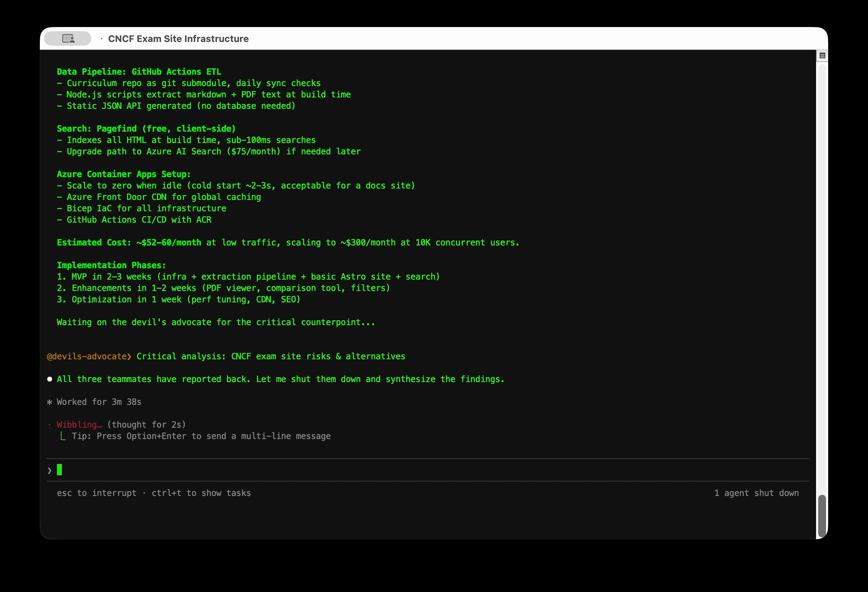This screenshot has height=592, width=868.
Task: Click the split pane icon above scrollbar
Action: click(x=822, y=55)
